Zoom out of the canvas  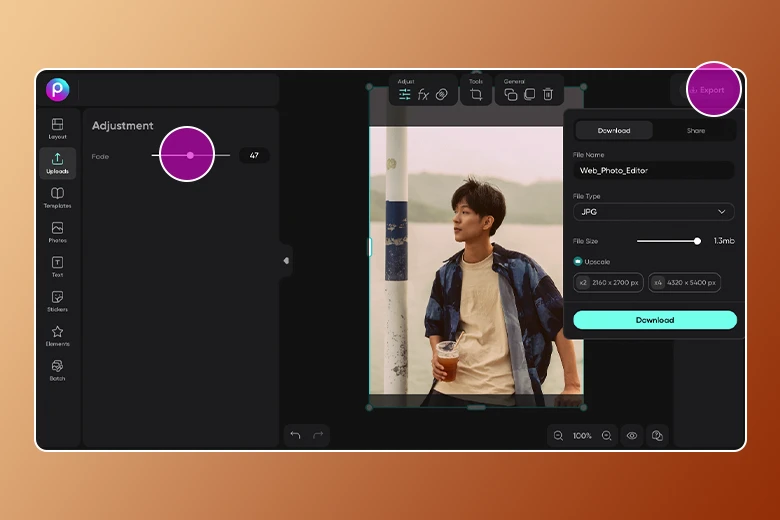click(x=559, y=436)
